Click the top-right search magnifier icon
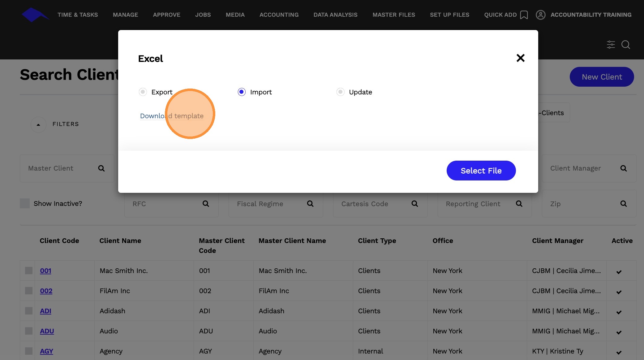This screenshot has height=360, width=644. 626,45
